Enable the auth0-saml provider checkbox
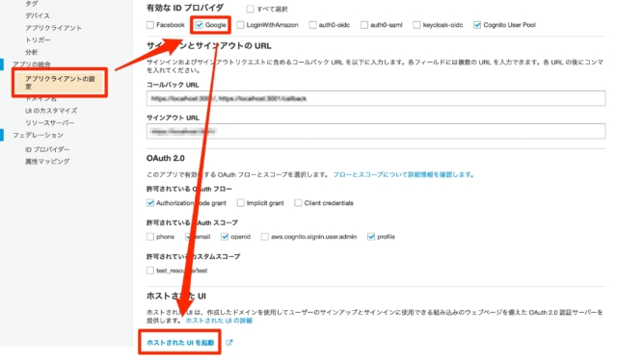The height and width of the screenshot is (364, 617). point(364,25)
